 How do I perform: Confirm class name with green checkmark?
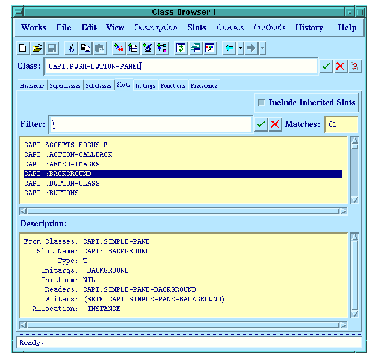click(326, 66)
